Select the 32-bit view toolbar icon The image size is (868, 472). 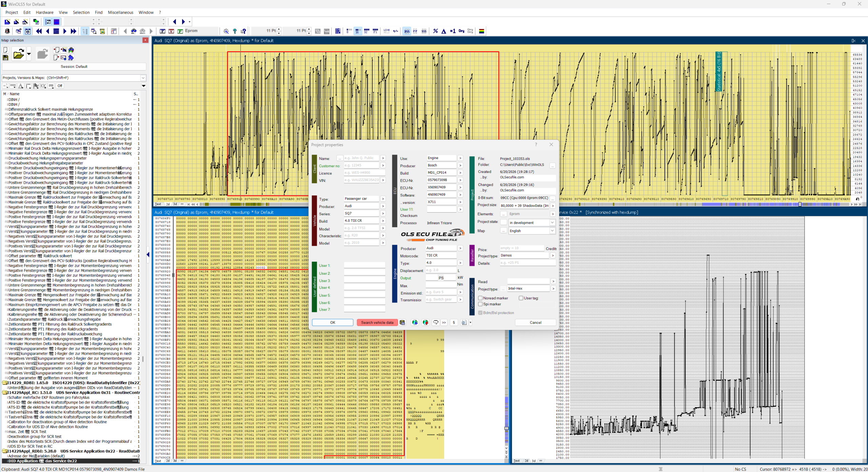click(366, 31)
